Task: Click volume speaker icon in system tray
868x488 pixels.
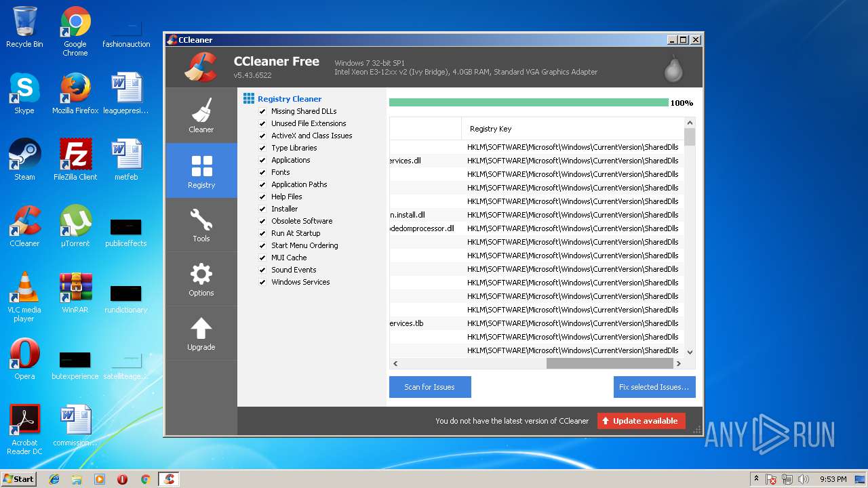Action: coord(802,479)
